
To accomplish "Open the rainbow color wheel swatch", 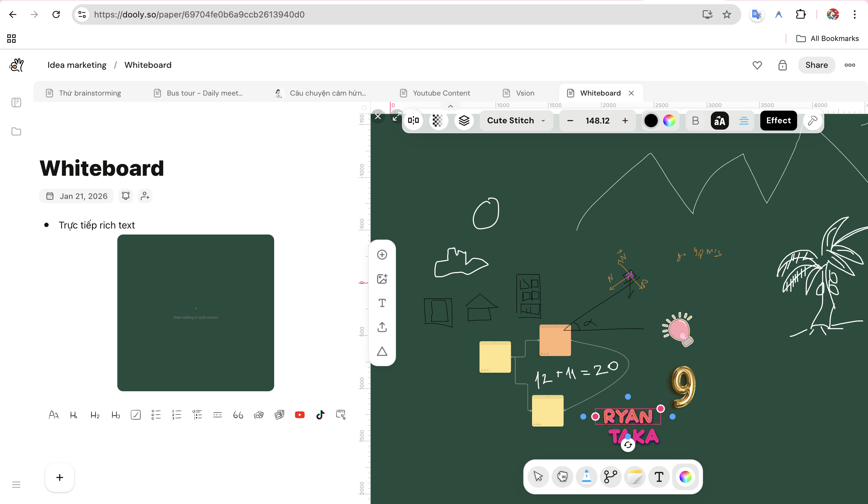I will click(669, 121).
